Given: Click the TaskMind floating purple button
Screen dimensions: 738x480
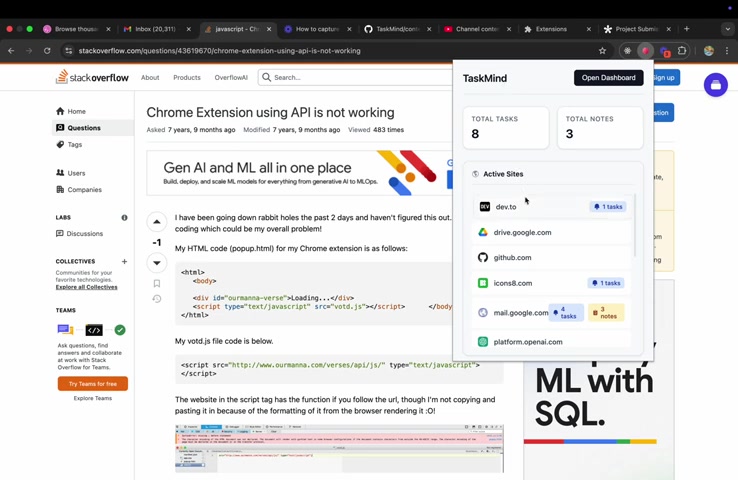Looking at the screenshot, I should [715, 85].
